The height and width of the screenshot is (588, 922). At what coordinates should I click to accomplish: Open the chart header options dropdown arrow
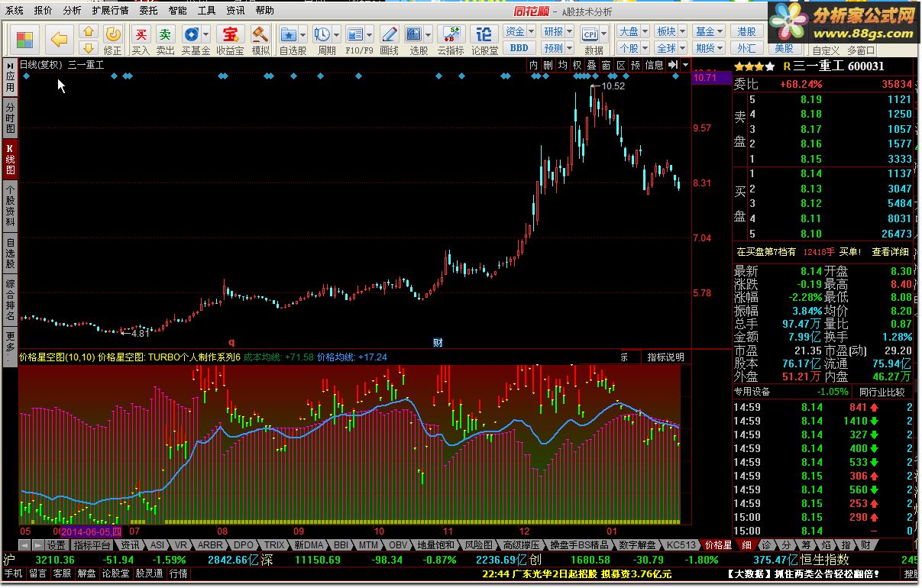[x=685, y=66]
